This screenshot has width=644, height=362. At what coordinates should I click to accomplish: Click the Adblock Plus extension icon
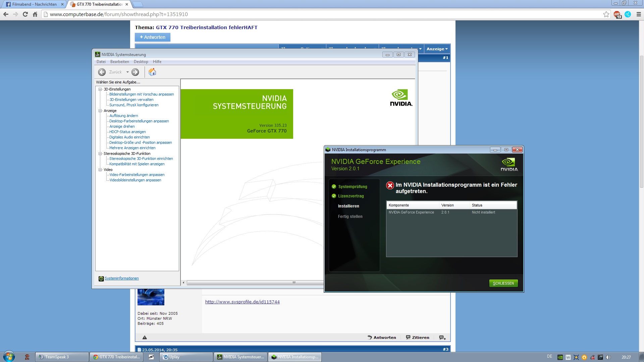[617, 14]
